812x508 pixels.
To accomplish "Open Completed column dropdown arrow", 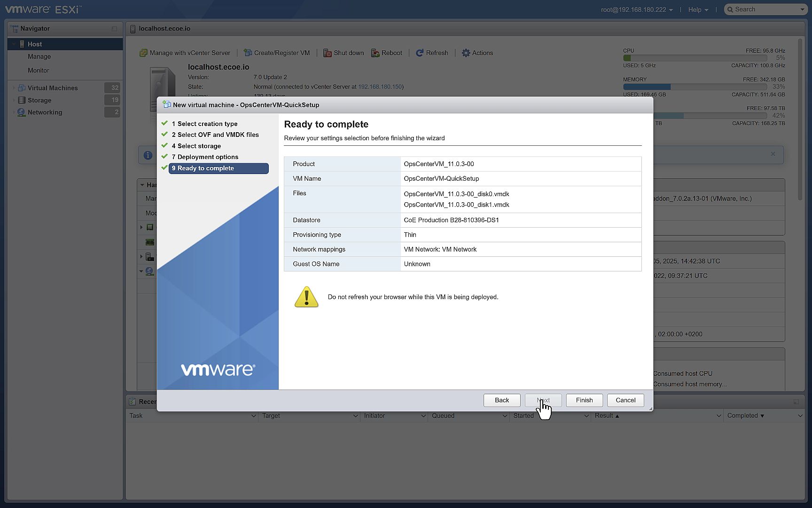I will (800, 416).
